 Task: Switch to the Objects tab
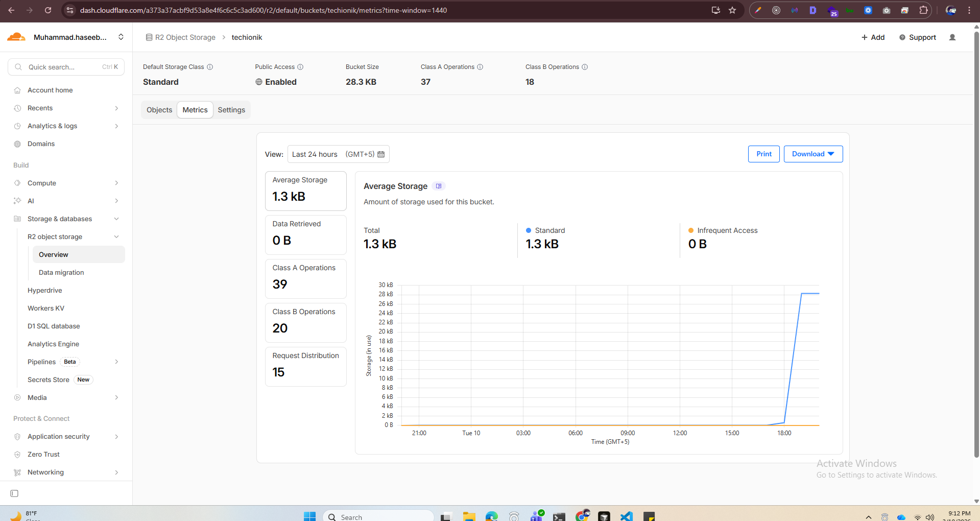click(x=159, y=110)
